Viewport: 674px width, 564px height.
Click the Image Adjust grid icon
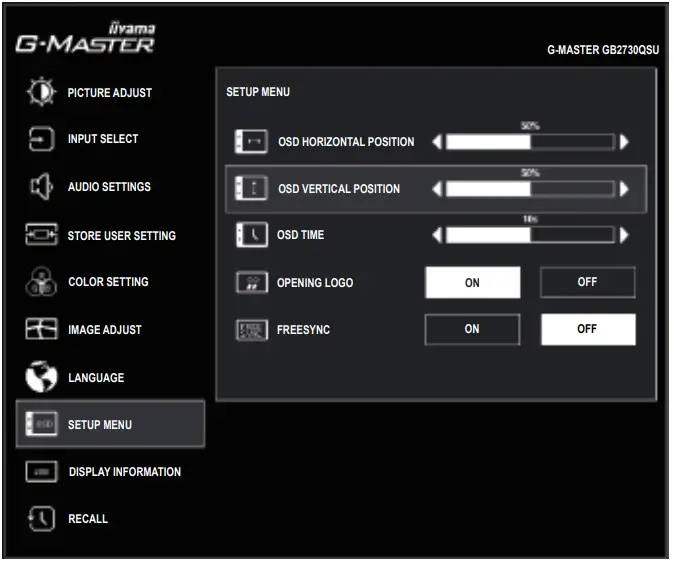point(41,329)
